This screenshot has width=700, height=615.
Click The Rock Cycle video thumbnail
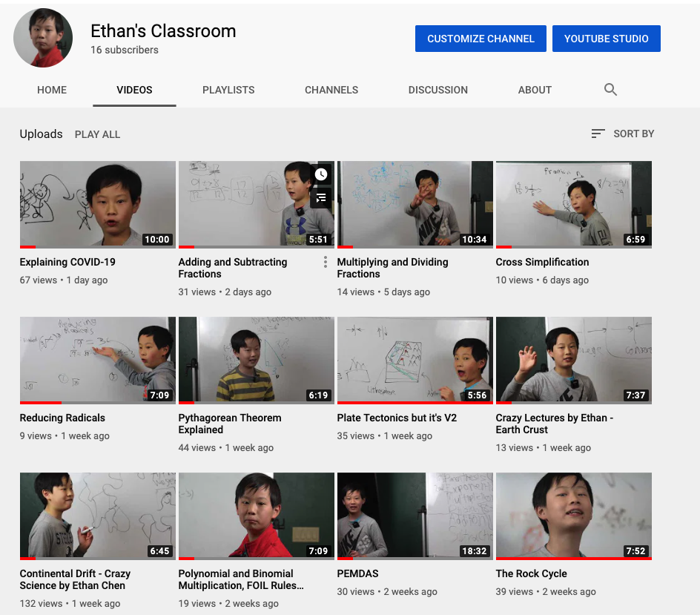tap(573, 516)
